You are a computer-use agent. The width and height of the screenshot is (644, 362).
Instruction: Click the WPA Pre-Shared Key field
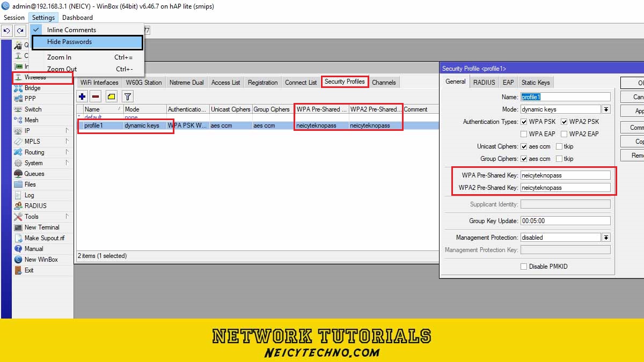(566, 175)
